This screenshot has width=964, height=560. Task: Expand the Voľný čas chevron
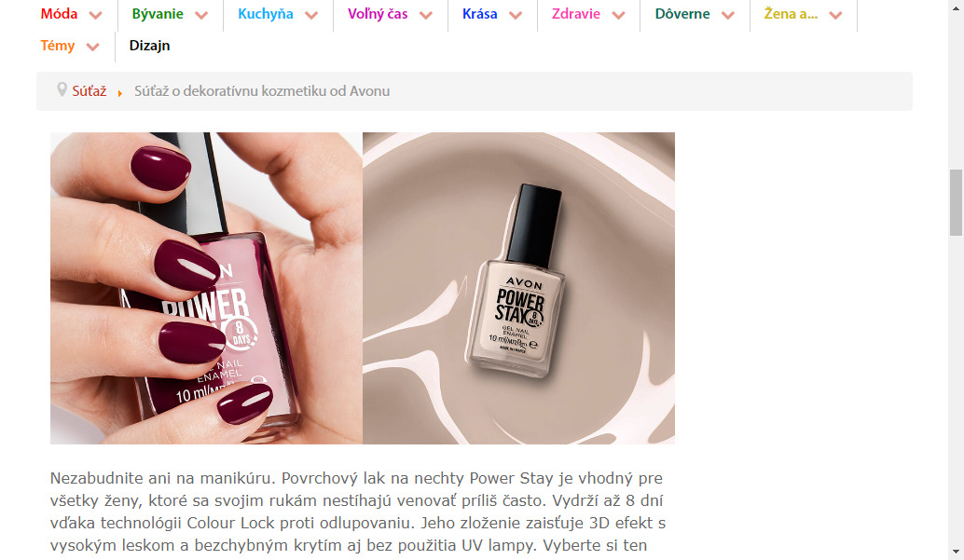coord(425,15)
